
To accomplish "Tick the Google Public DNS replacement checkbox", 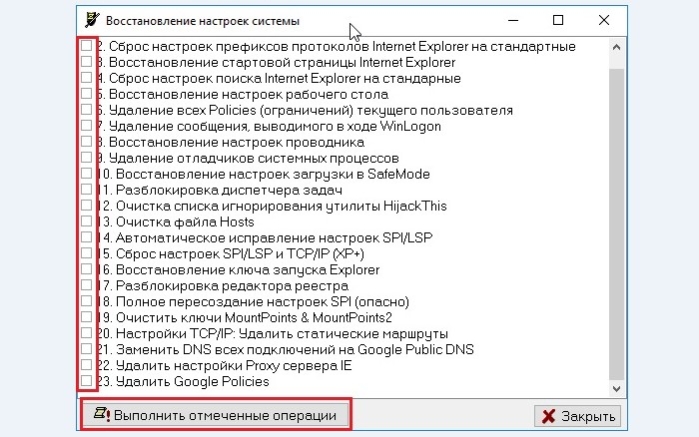I will point(86,349).
